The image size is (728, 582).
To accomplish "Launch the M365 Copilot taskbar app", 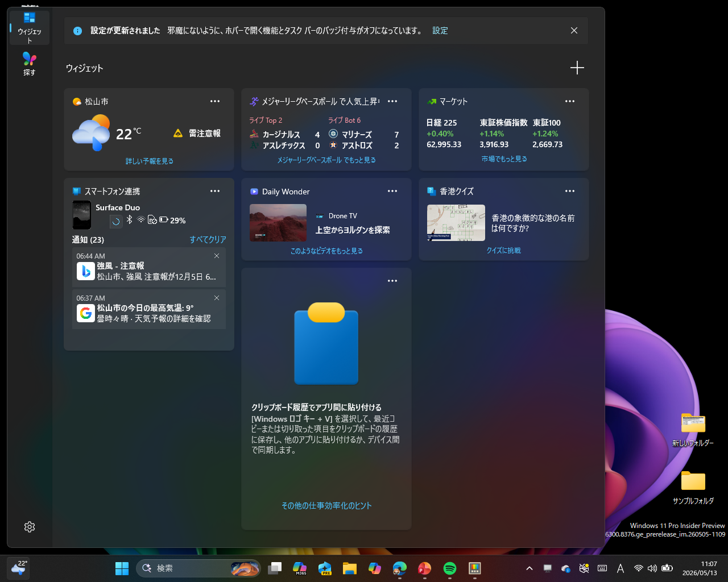I will 300,568.
